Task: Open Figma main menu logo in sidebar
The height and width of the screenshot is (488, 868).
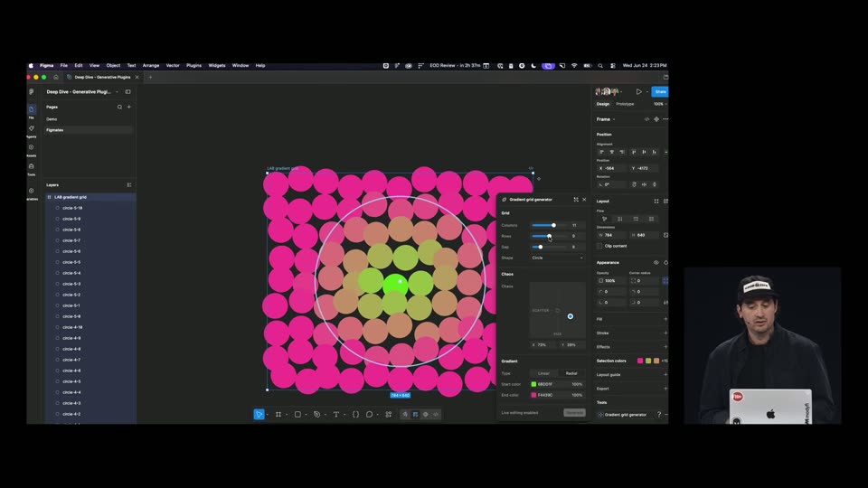Action: [32, 92]
